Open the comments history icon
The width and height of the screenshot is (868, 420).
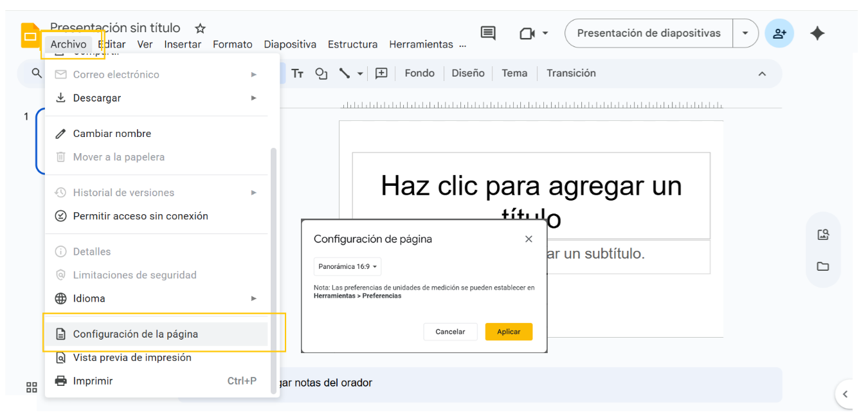488,33
